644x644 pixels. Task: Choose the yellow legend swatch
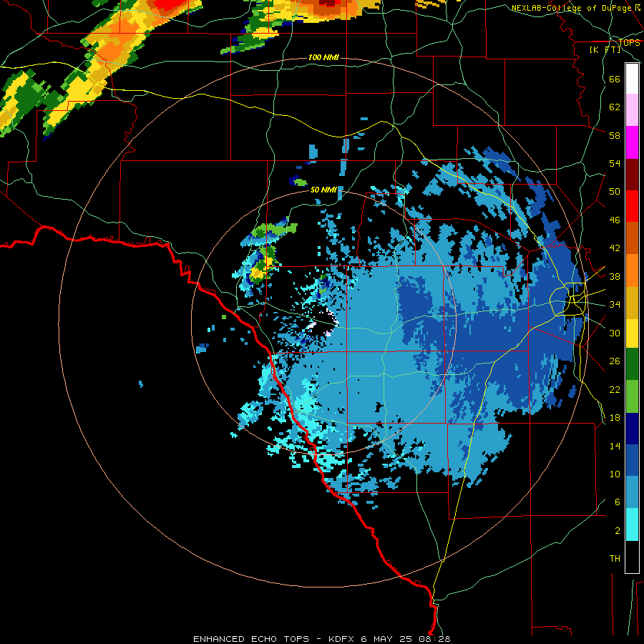(632, 333)
